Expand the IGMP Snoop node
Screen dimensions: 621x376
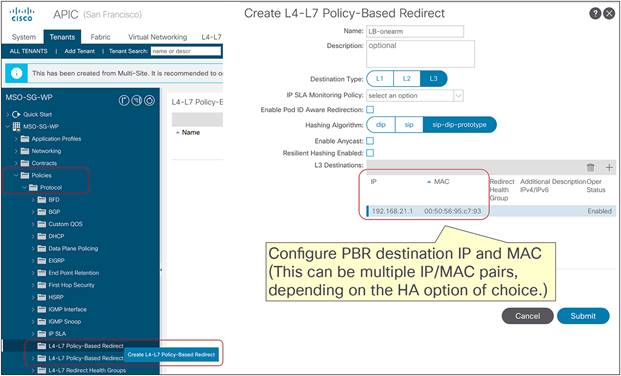(33, 322)
